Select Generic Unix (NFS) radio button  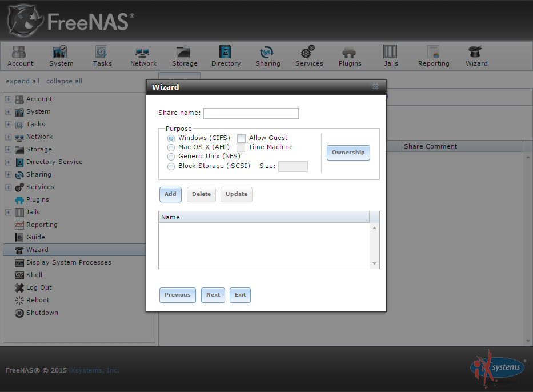pyautogui.click(x=171, y=157)
